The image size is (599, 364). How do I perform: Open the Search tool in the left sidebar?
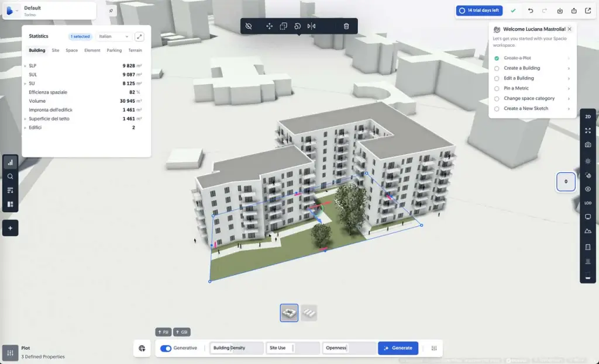coord(10,176)
